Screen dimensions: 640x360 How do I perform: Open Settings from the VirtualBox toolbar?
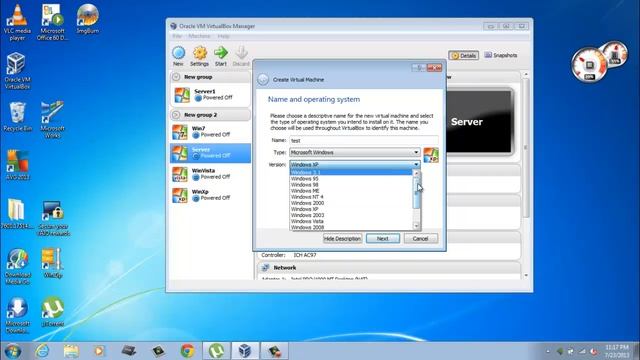pyautogui.click(x=199, y=56)
